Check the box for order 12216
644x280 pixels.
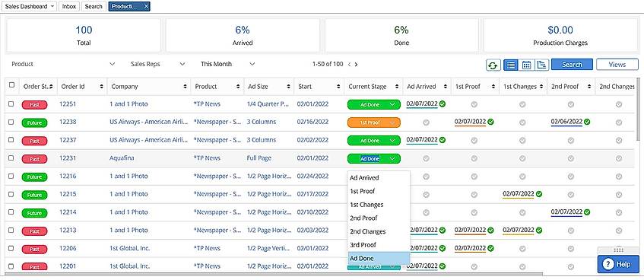coord(11,176)
